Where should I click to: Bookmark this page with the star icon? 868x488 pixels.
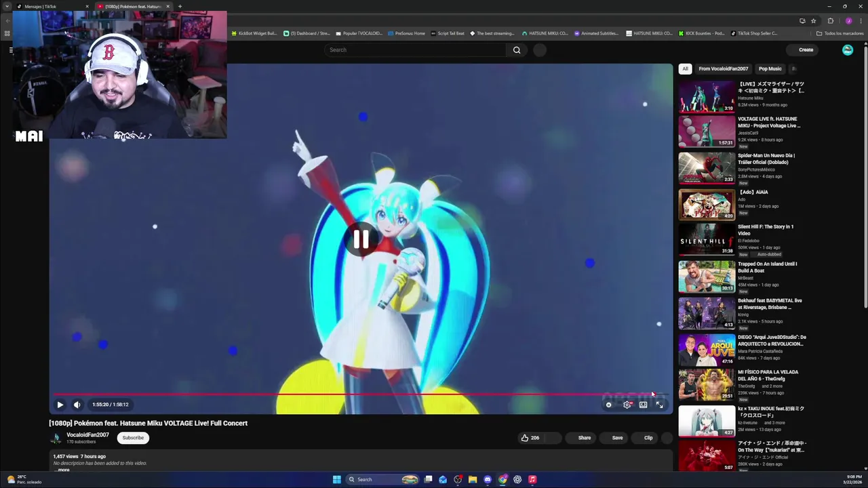click(x=813, y=20)
